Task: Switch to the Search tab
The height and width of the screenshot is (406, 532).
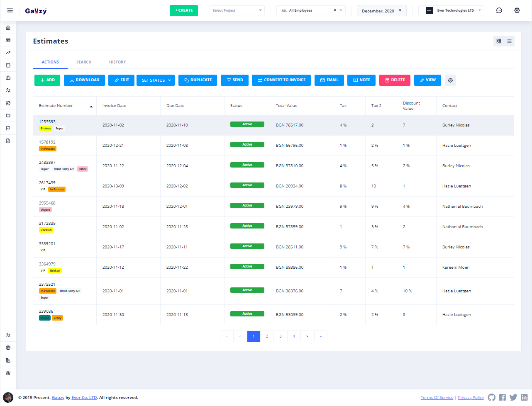Action: 84,62
